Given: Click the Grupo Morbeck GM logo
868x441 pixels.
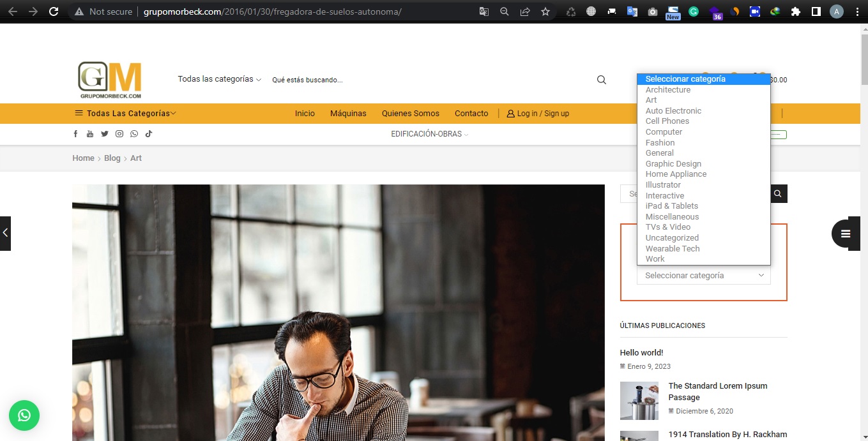Looking at the screenshot, I should point(110,80).
